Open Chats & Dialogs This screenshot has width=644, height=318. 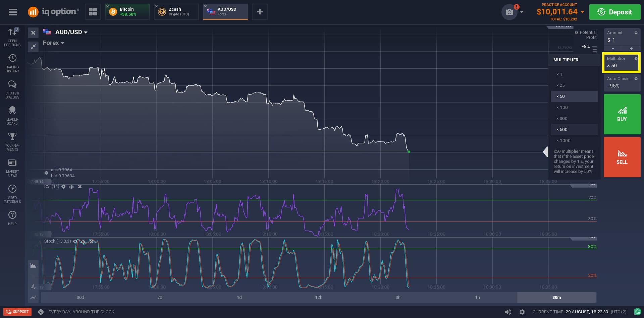coord(12,90)
